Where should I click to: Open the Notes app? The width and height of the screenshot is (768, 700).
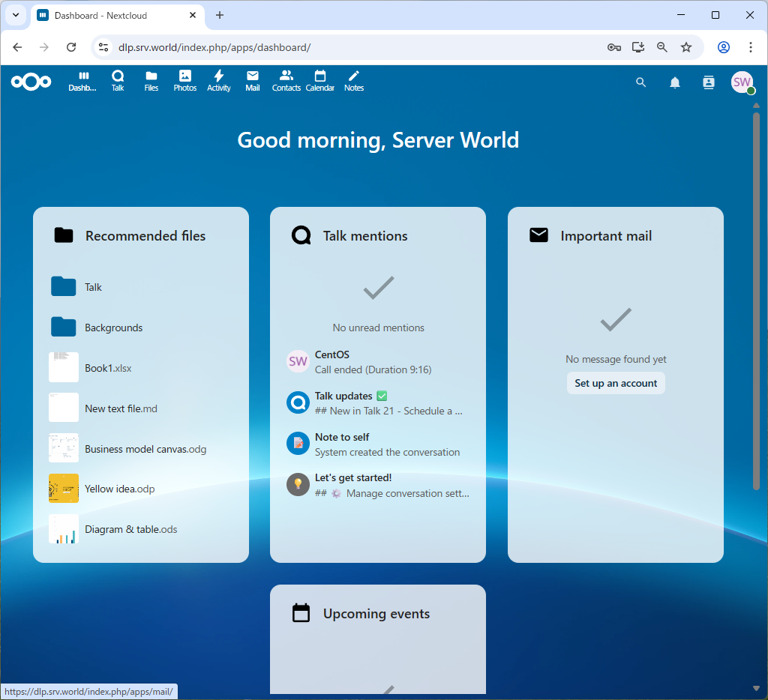click(353, 80)
